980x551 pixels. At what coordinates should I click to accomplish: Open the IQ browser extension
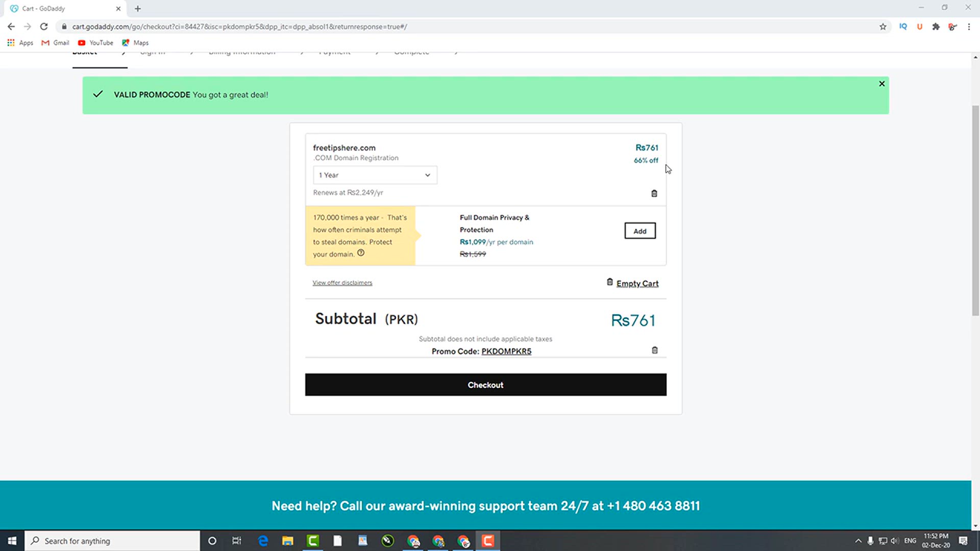[903, 27]
